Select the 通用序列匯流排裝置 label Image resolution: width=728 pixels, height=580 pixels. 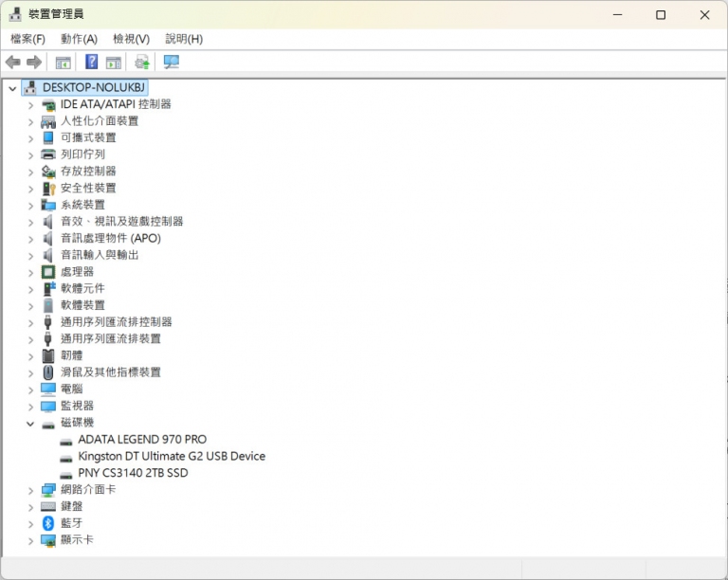click(111, 338)
